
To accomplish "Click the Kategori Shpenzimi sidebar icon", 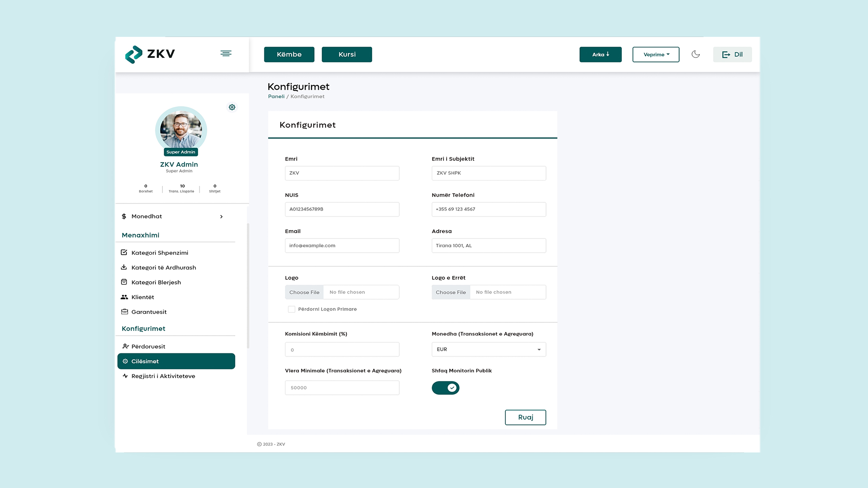I will [124, 252].
